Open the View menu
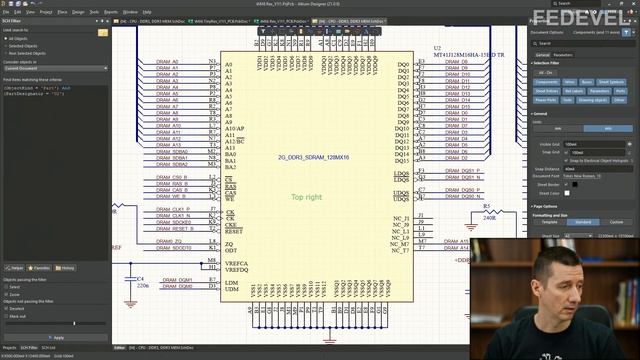 pos(30,12)
